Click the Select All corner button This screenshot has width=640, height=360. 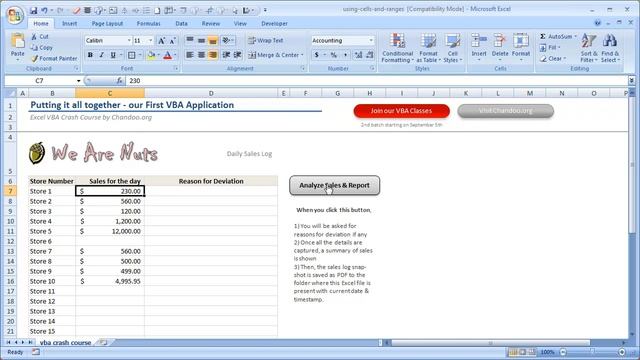click(x=11, y=93)
